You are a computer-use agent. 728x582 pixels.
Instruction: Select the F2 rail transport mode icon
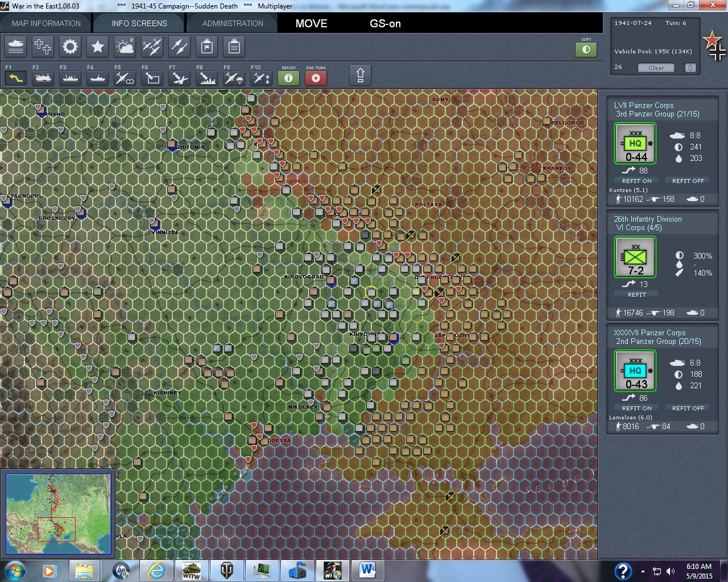point(43,78)
